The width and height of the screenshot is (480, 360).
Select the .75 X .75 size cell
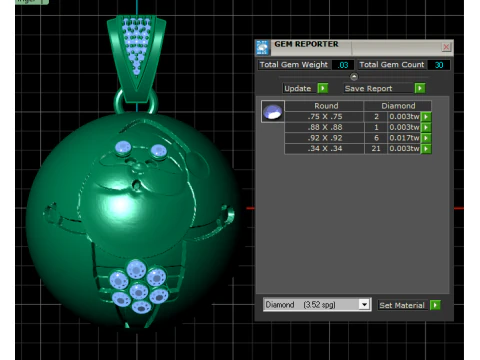click(324, 117)
